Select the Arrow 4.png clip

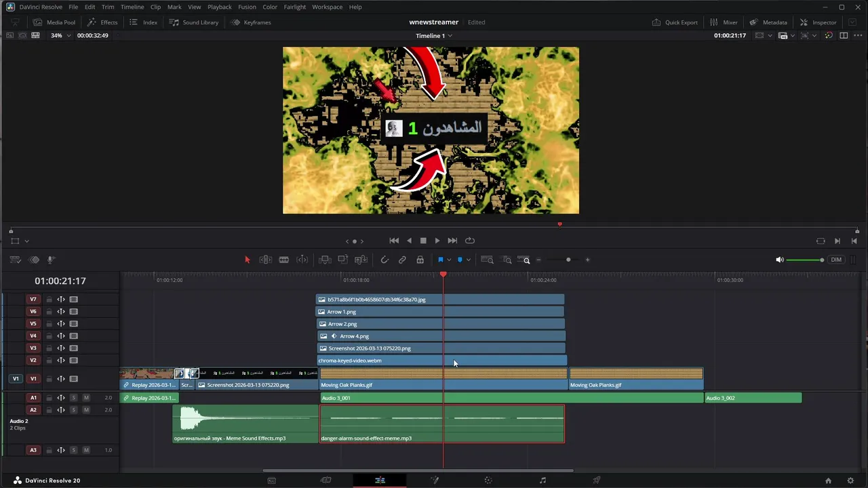coord(441,336)
